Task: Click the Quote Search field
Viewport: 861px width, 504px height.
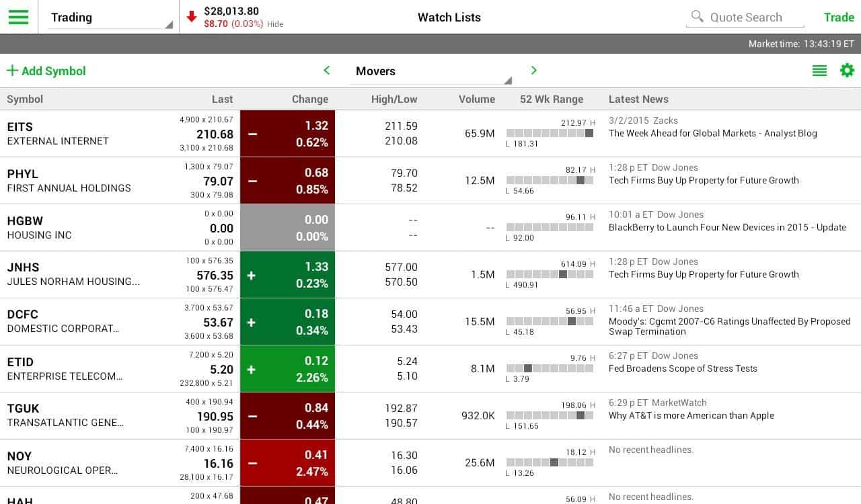Action: click(x=745, y=17)
